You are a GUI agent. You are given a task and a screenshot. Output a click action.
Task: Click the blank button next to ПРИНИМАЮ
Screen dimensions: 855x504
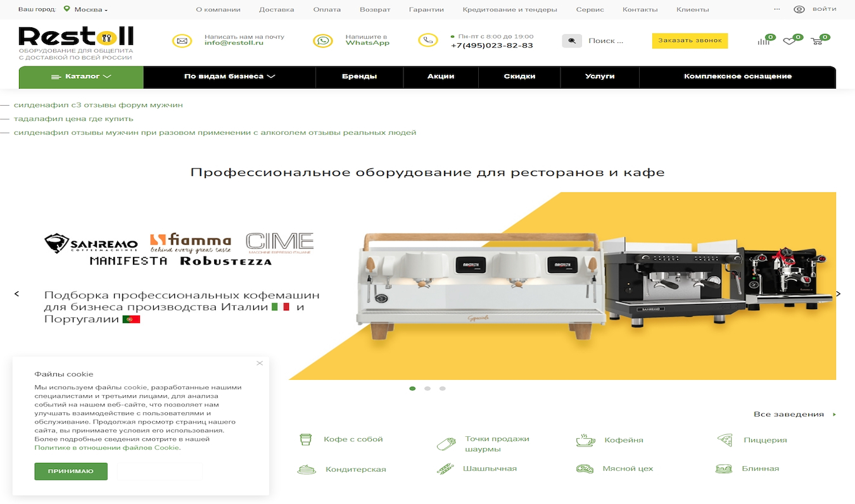160,471
